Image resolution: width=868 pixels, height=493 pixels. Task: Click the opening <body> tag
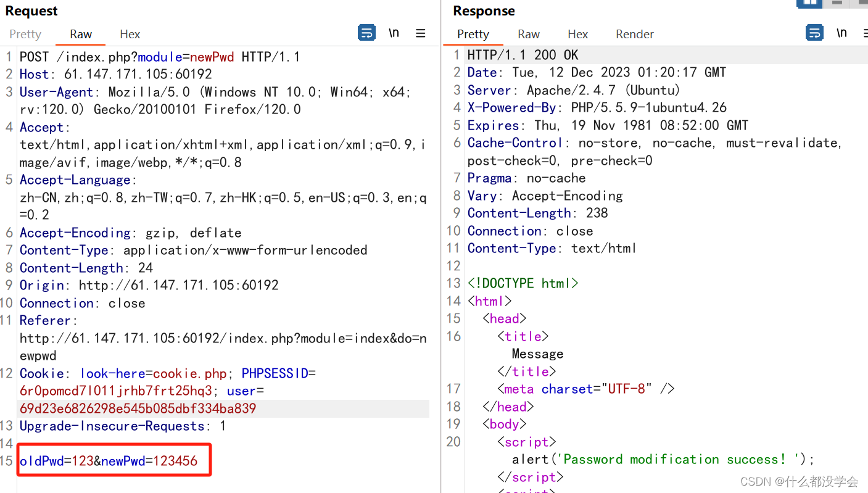pos(505,424)
